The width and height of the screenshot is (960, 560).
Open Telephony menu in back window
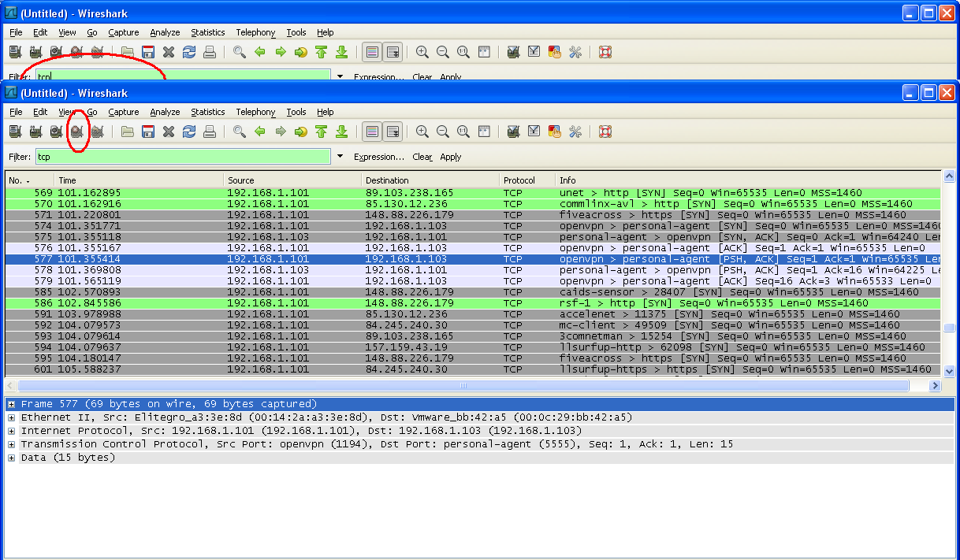[x=255, y=32]
